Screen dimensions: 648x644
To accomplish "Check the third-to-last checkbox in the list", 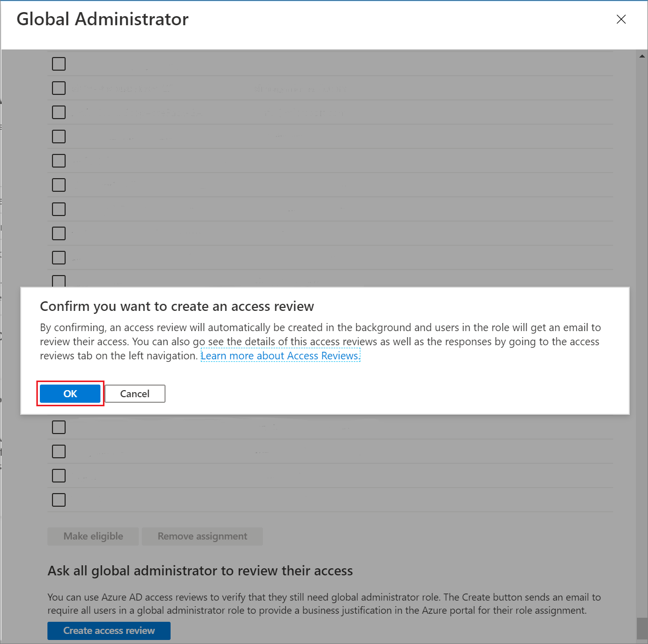I will [59, 452].
